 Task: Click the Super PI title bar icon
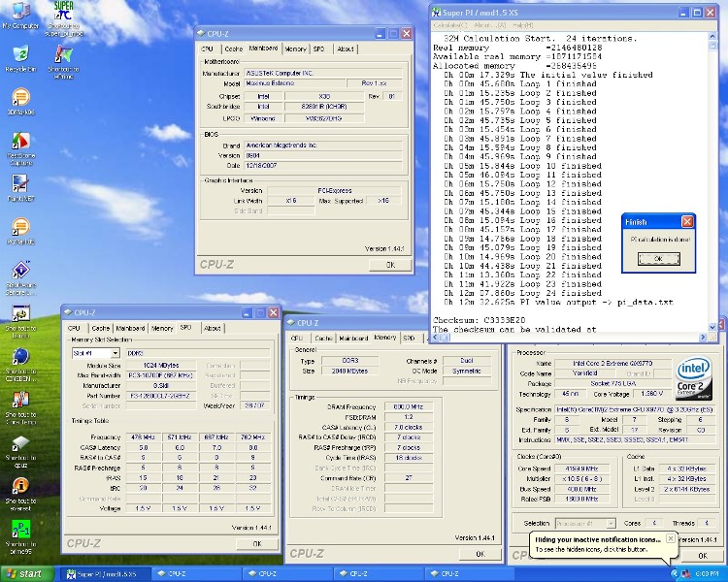437,13
